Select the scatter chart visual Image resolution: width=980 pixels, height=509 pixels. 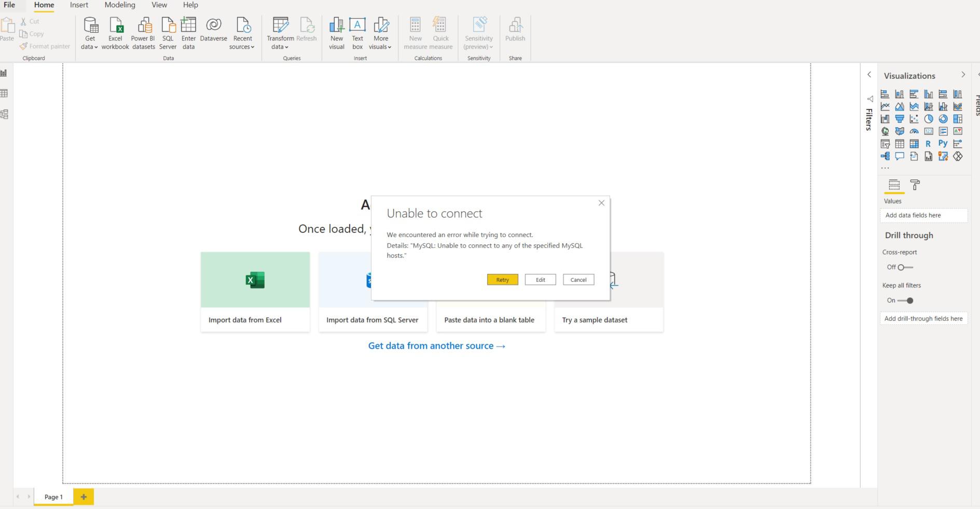point(914,119)
